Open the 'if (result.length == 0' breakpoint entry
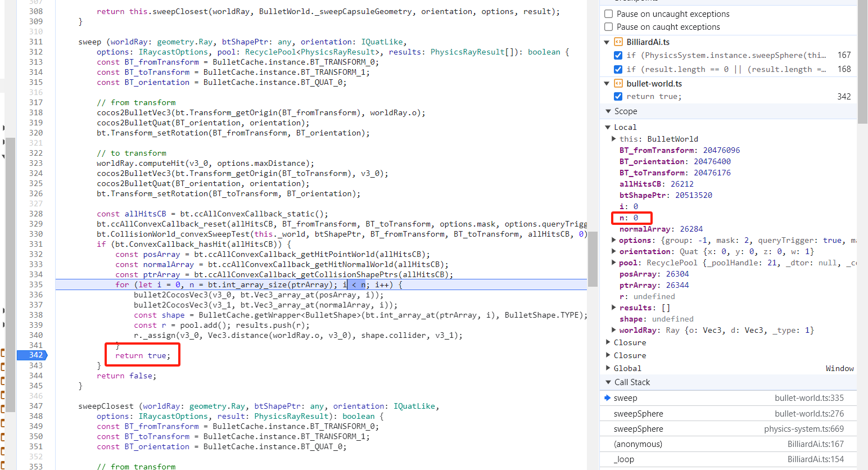Viewport: 868px width, 470px height. (726, 69)
